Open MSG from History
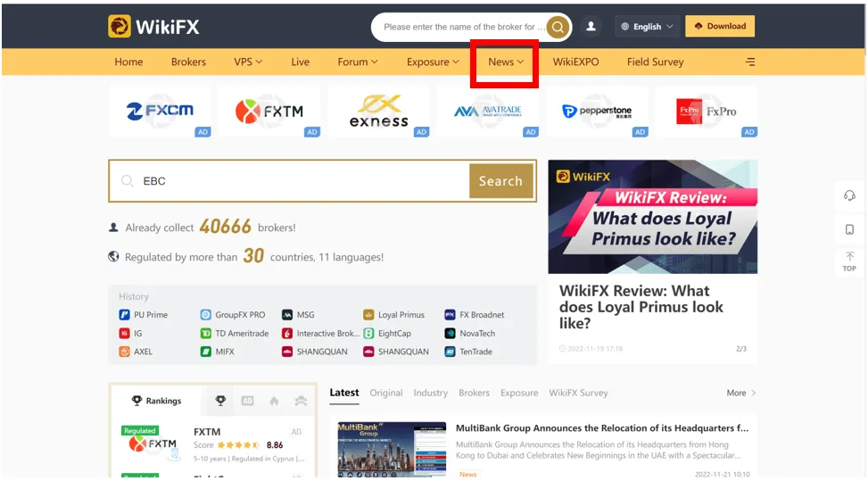Image resolution: width=868 pixels, height=489 pixels. [298, 315]
